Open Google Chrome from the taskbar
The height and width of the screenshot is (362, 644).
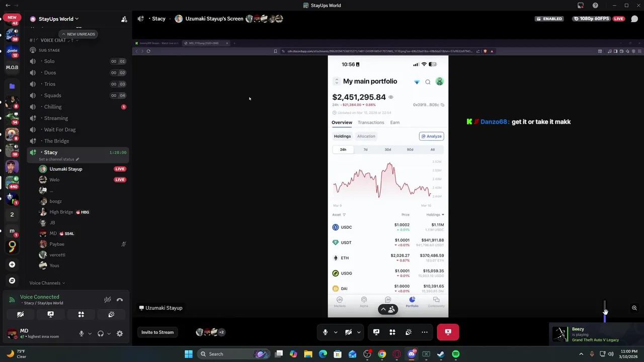point(382,354)
